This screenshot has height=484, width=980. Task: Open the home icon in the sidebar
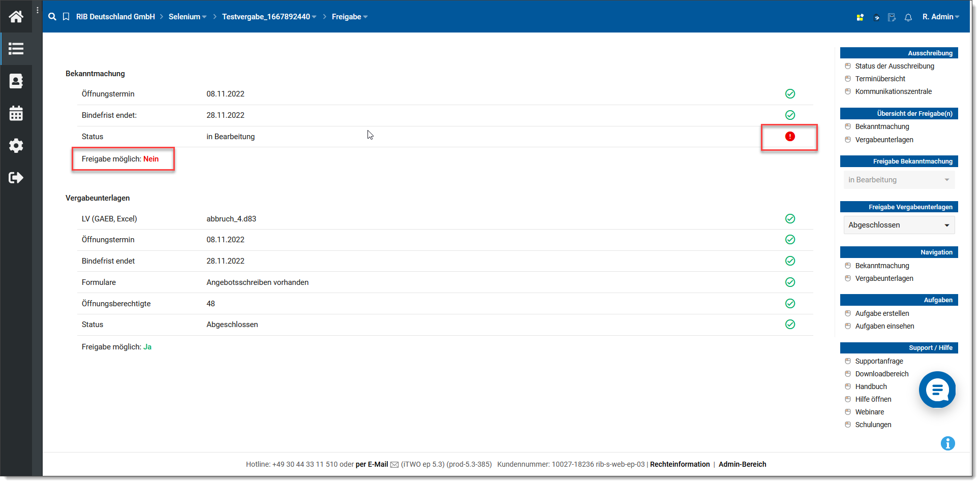16,17
